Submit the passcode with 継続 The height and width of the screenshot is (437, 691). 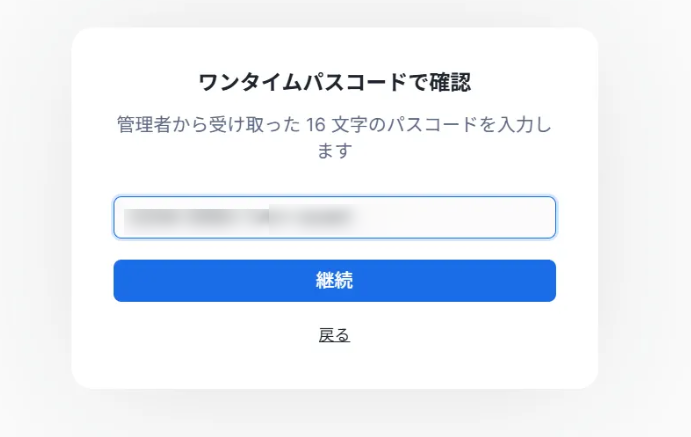(334, 281)
